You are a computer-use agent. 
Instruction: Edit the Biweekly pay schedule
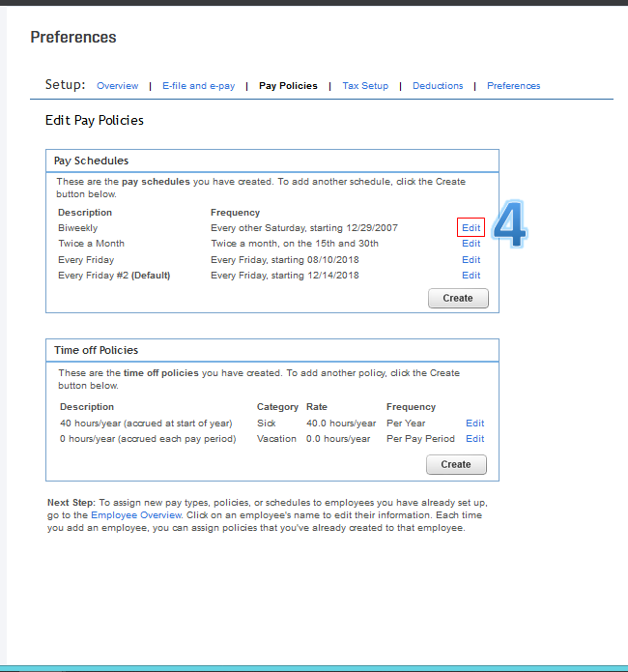coord(471,227)
